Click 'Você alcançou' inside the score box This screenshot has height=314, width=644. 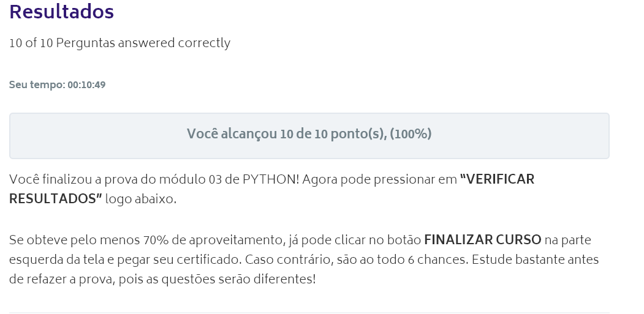click(x=232, y=134)
